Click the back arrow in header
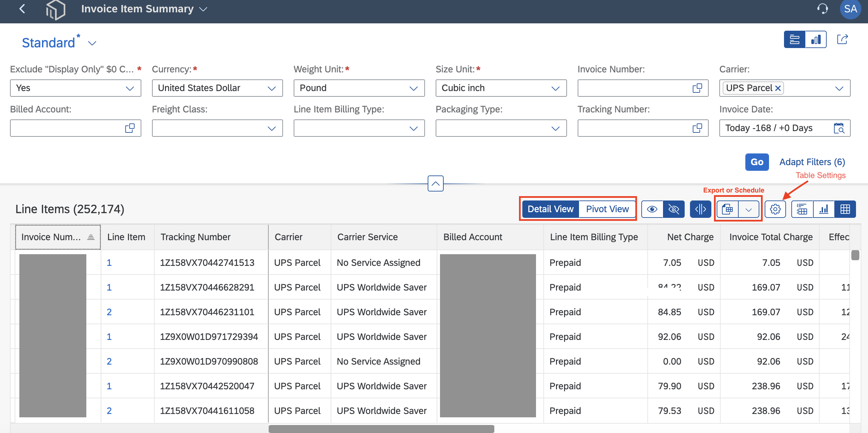 pos(22,9)
